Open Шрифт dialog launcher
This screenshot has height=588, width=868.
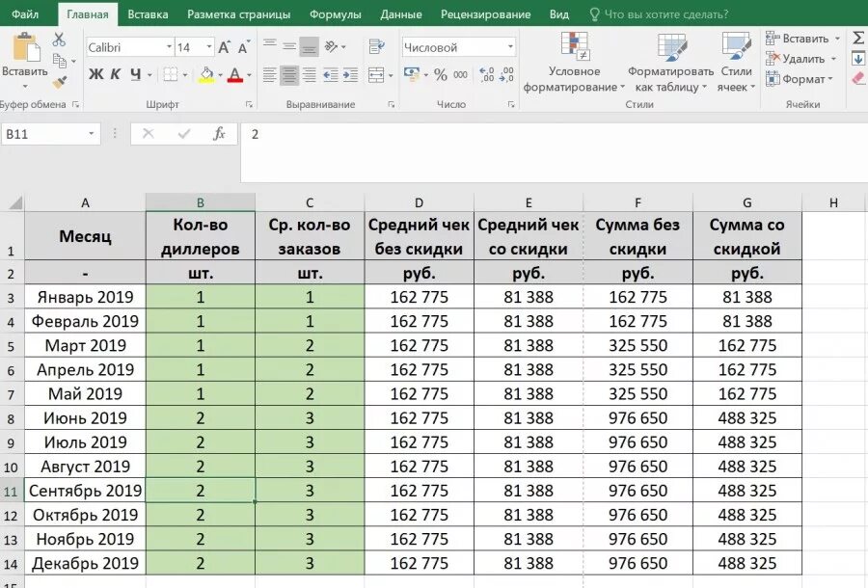click(x=249, y=104)
